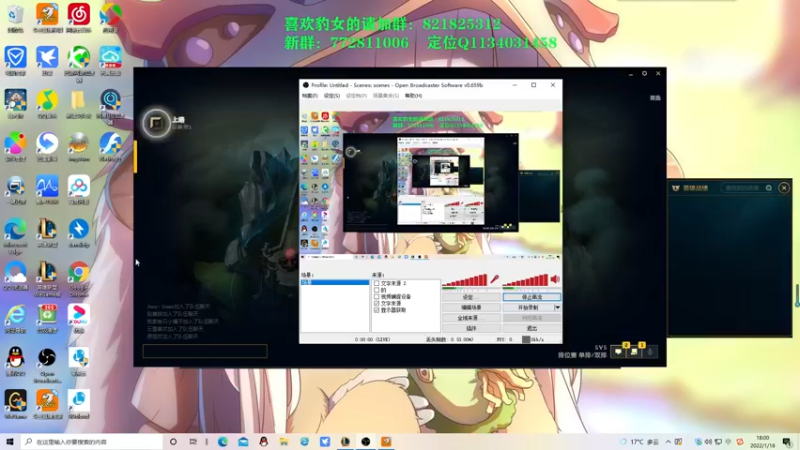800x450 pixels.
Task: Close the hero stats side panel
Action: [784, 188]
